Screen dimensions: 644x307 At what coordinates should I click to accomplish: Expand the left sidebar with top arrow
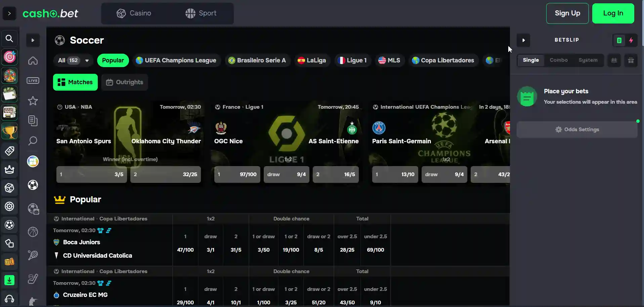click(x=9, y=13)
